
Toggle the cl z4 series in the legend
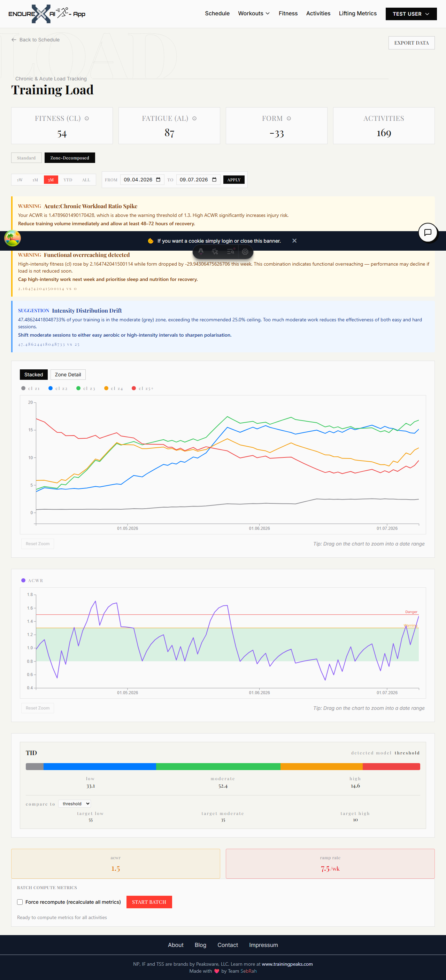tap(114, 388)
